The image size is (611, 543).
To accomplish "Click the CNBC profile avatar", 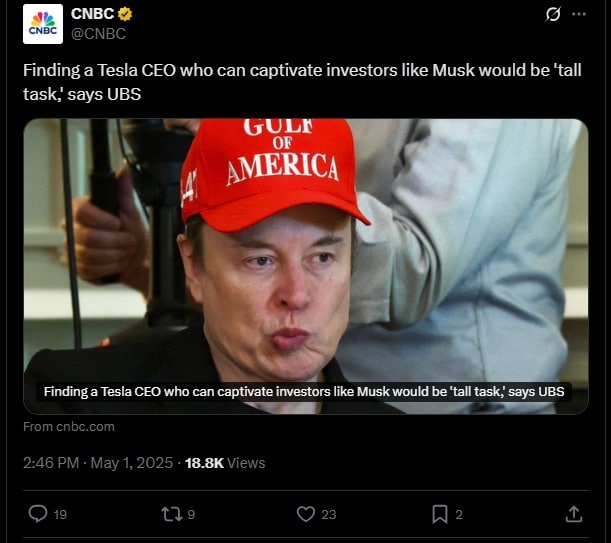I will tap(43, 24).
